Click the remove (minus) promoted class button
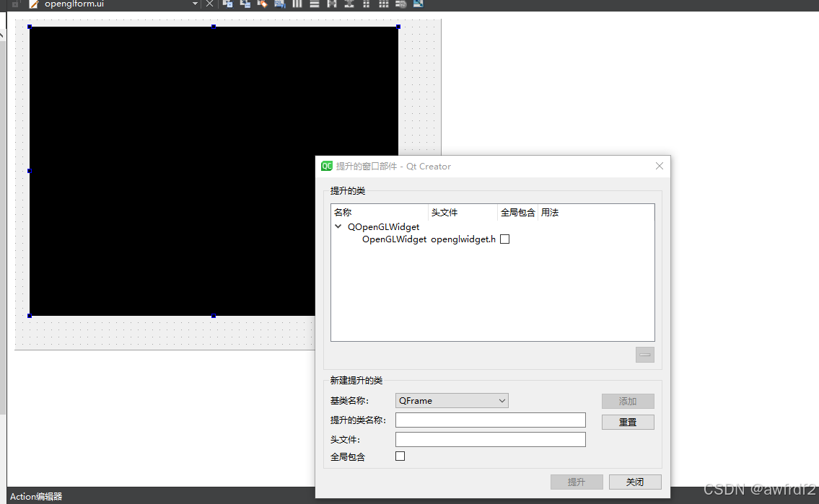The height and width of the screenshot is (504, 819). pyautogui.click(x=645, y=355)
